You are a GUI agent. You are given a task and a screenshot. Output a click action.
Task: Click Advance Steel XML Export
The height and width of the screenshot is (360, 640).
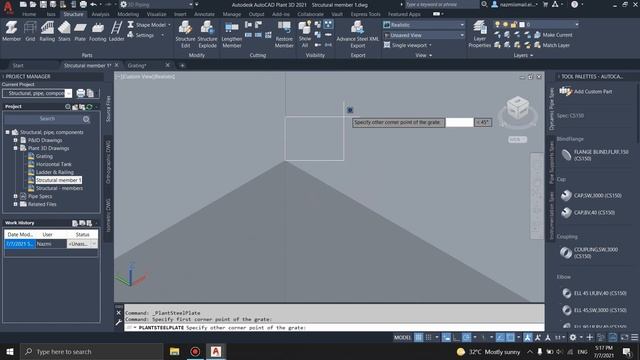click(x=358, y=34)
